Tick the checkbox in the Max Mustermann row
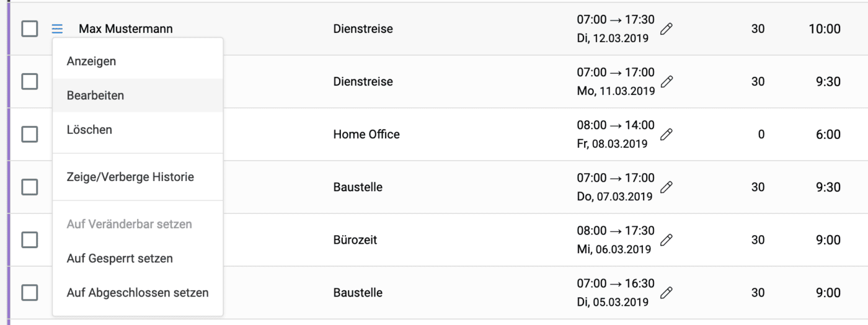Viewport: 868px width, 325px height. click(x=30, y=29)
